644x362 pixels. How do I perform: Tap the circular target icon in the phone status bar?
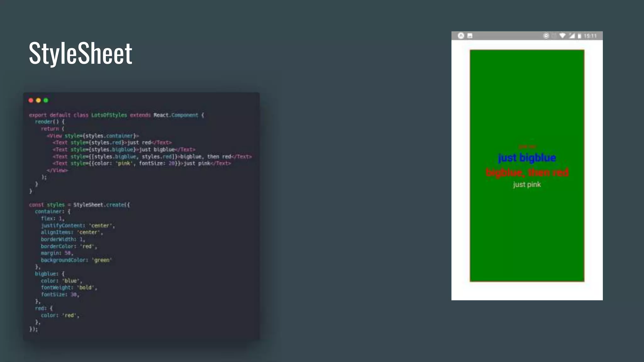click(x=546, y=36)
